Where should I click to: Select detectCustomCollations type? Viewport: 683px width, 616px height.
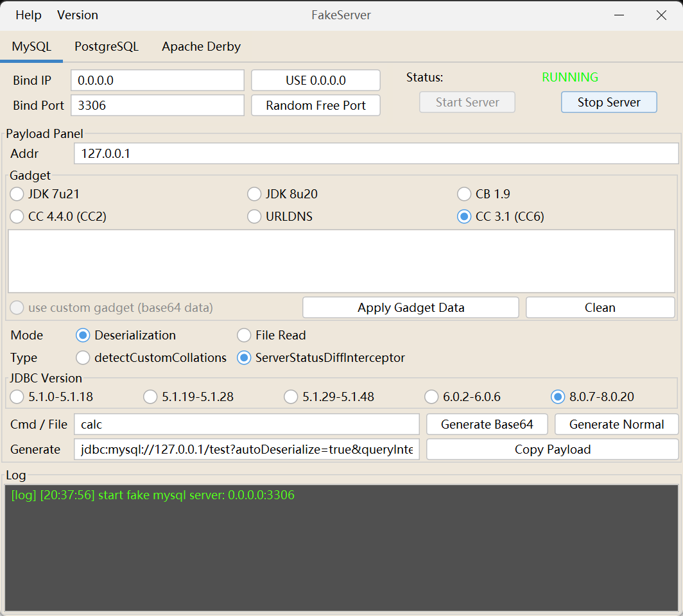click(151, 358)
